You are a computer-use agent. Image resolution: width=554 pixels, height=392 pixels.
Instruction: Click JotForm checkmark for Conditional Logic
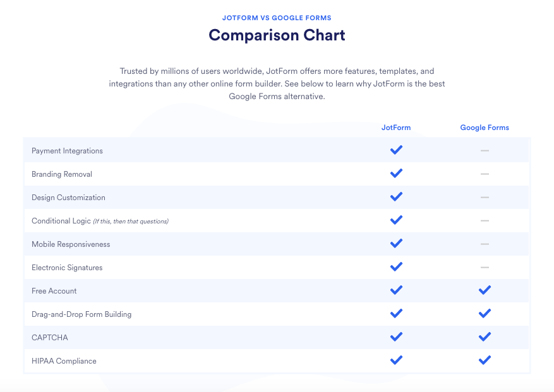[x=396, y=220]
